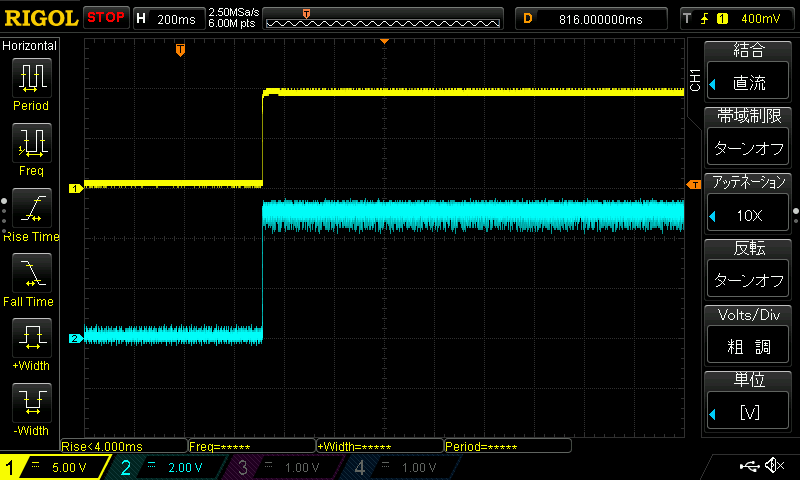Click the H 200ms timebase readout
Image resolution: width=800 pixels, height=480 pixels.
click(x=167, y=19)
